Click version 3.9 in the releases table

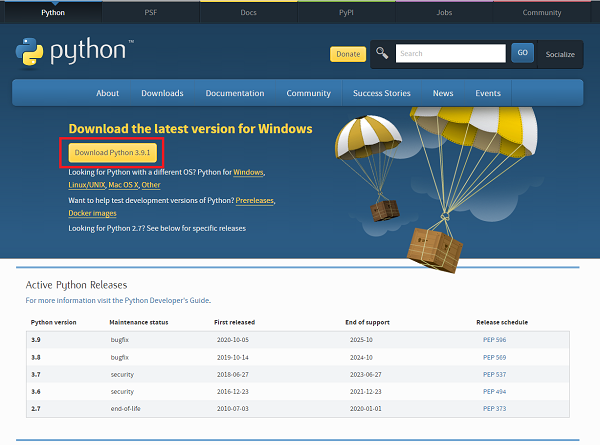coord(36,340)
